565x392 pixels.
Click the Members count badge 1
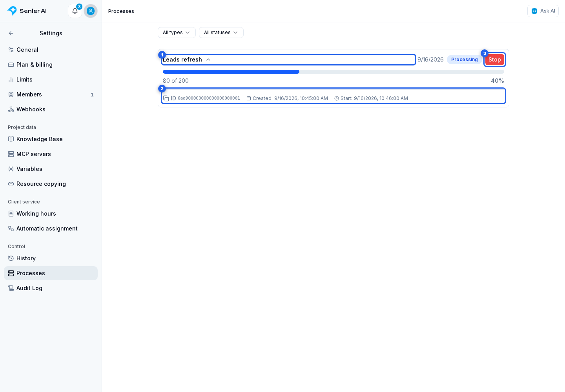click(x=92, y=95)
